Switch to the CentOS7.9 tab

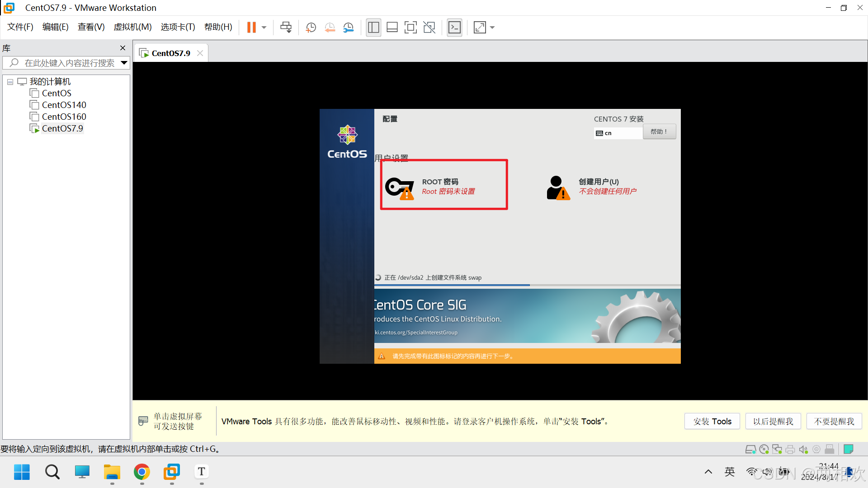coord(170,53)
